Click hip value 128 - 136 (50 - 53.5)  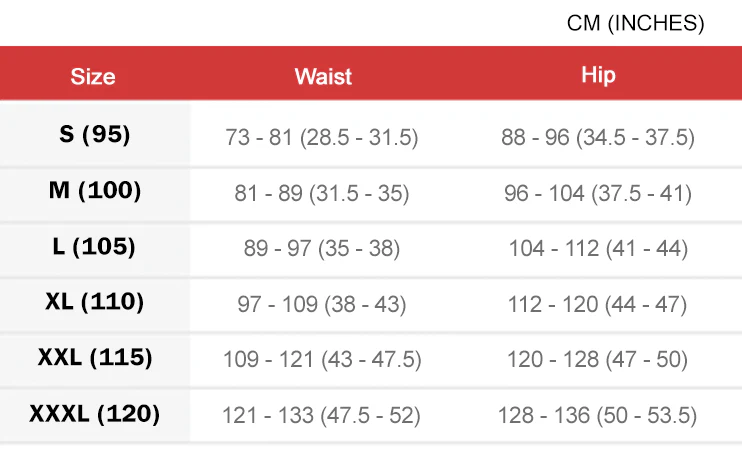(x=597, y=415)
